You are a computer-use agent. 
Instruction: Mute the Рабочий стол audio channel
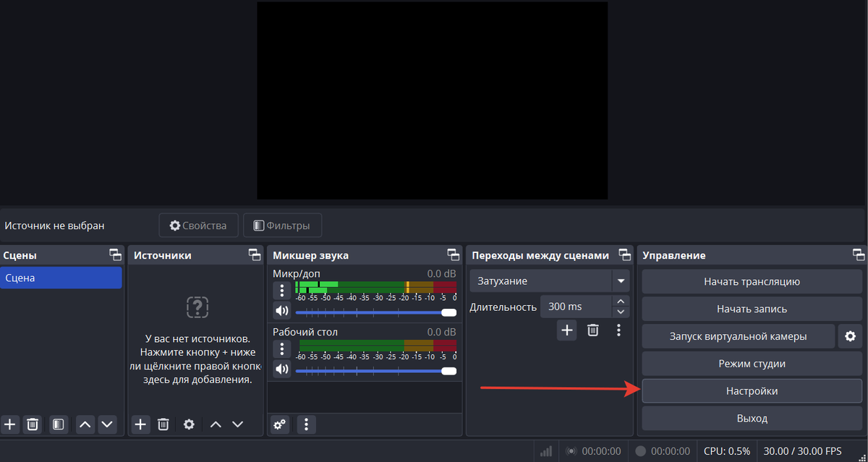click(281, 370)
